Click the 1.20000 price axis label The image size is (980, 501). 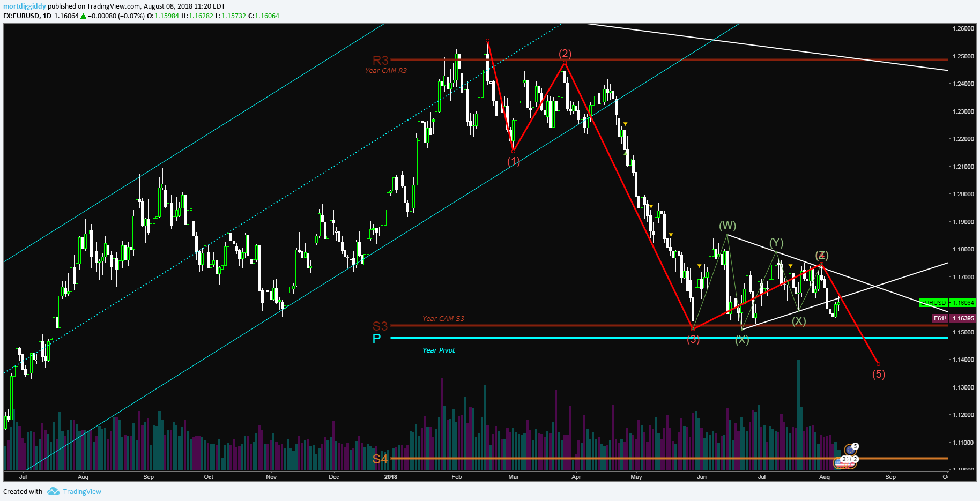(x=963, y=194)
